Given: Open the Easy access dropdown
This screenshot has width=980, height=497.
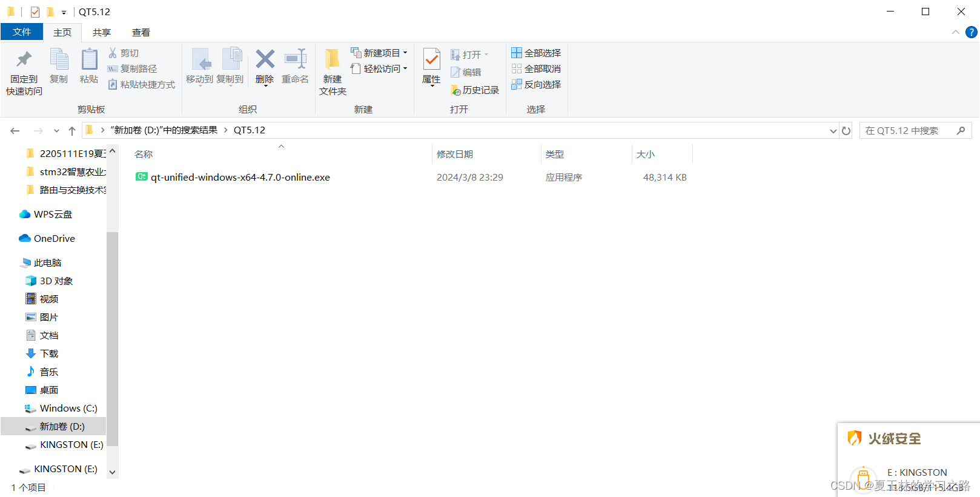Looking at the screenshot, I should point(379,69).
